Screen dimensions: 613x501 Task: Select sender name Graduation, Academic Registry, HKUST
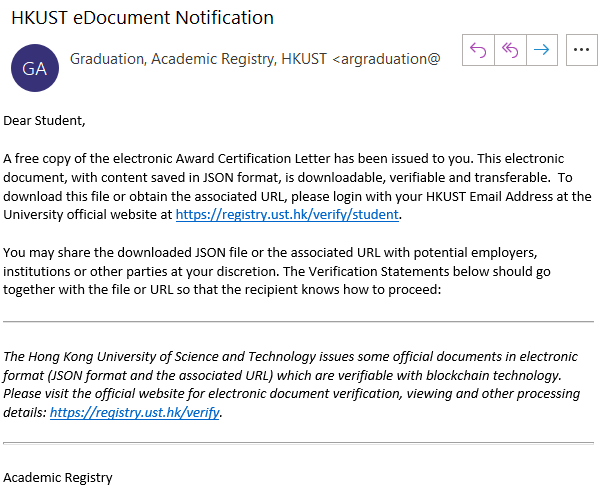coord(198,59)
